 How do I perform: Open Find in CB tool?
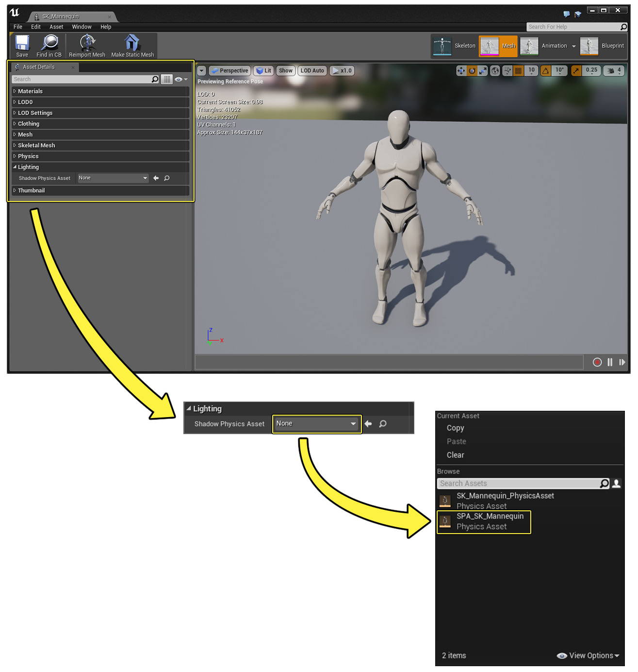[49, 45]
